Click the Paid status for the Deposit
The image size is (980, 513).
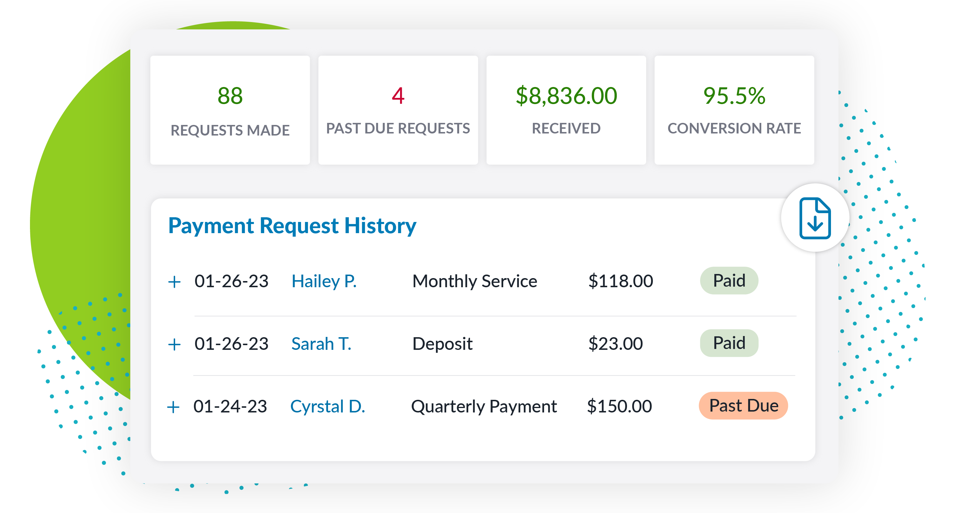point(729,343)
